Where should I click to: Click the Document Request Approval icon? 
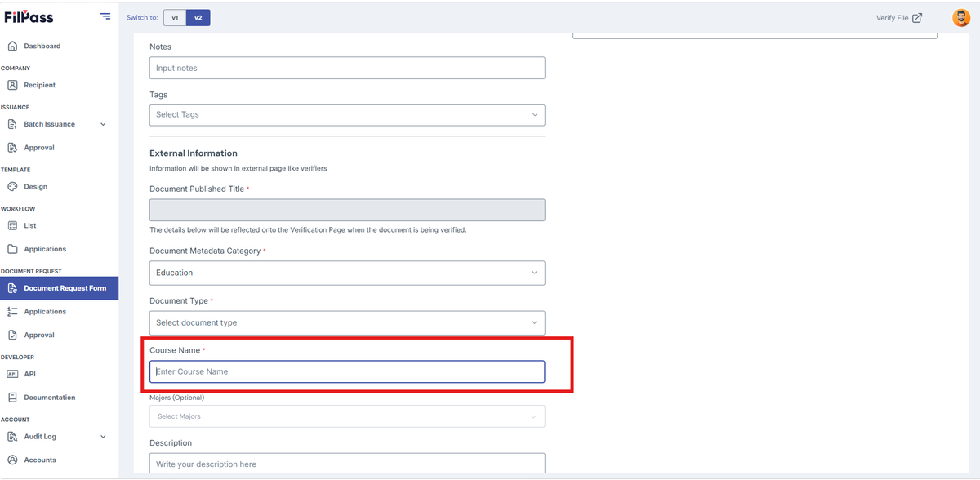click(12, 335)
